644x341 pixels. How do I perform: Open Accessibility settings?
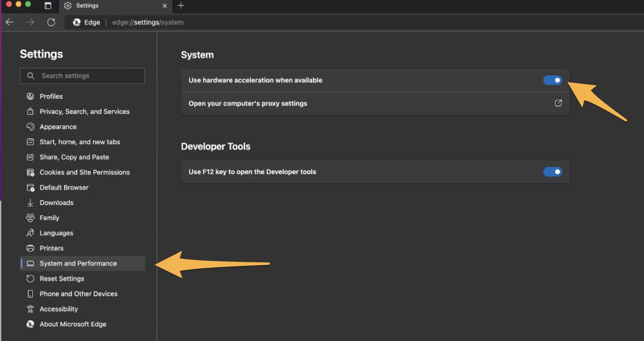coord(83,309)
